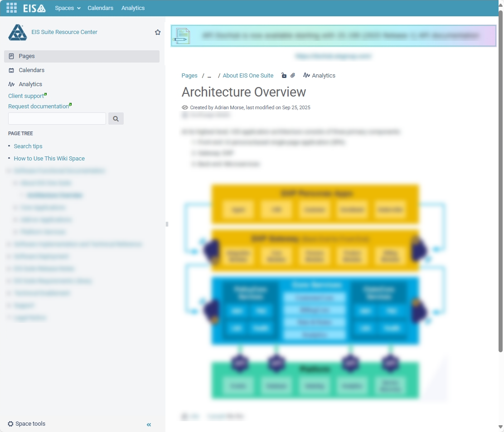Click the Analytics waveform icon in sidebar

pyautogui.click(x=11, y=84)
